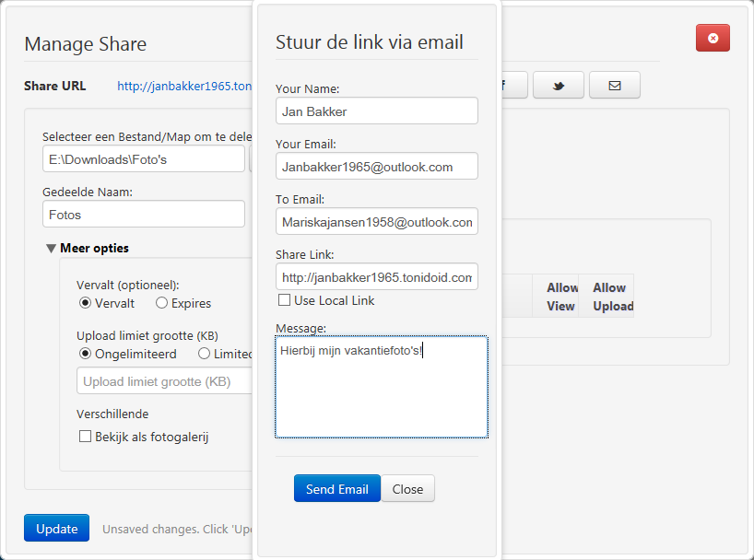Click the Gedeelde Naam field containing Fotos
This screenshot has width=754, height=560.
[143, 215]
